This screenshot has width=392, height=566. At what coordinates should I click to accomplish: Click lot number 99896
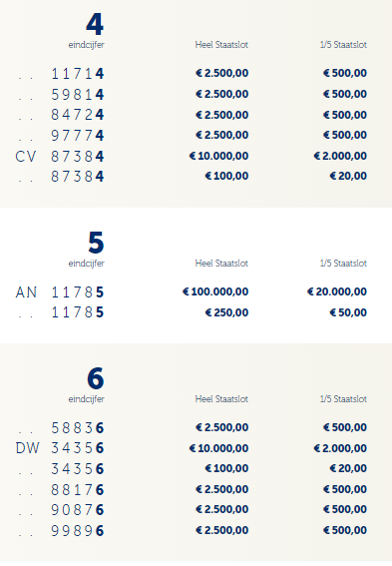(x=78, y=531)
